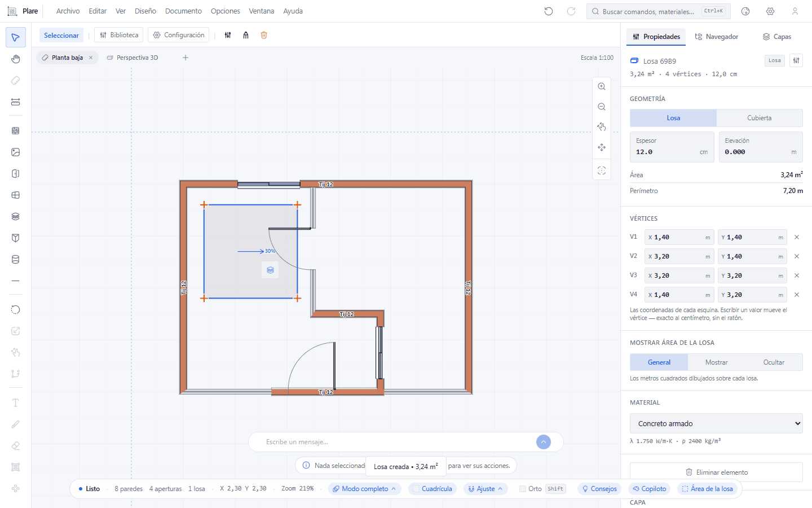Screen dimensions: 812x508
Task: Edit the Espesor thickness field
Action: click(672, 147)
